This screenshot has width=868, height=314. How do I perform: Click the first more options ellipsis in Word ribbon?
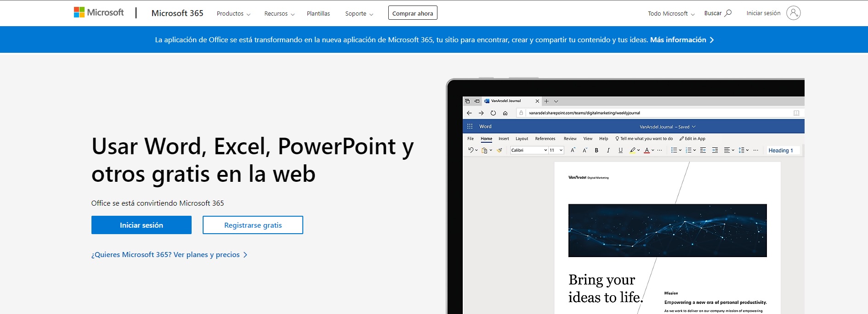660,150
